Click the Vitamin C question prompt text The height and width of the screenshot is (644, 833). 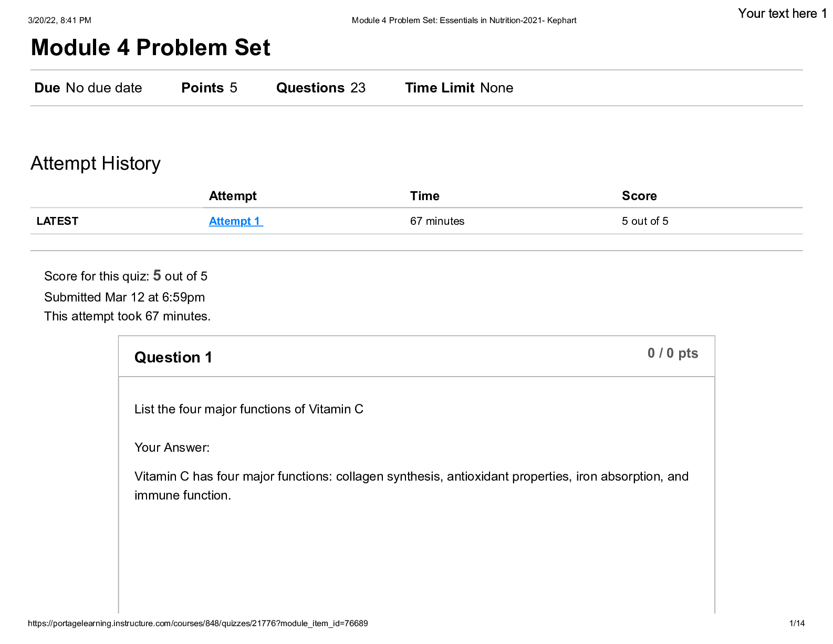pyautogui.click(x=248, y=409)
